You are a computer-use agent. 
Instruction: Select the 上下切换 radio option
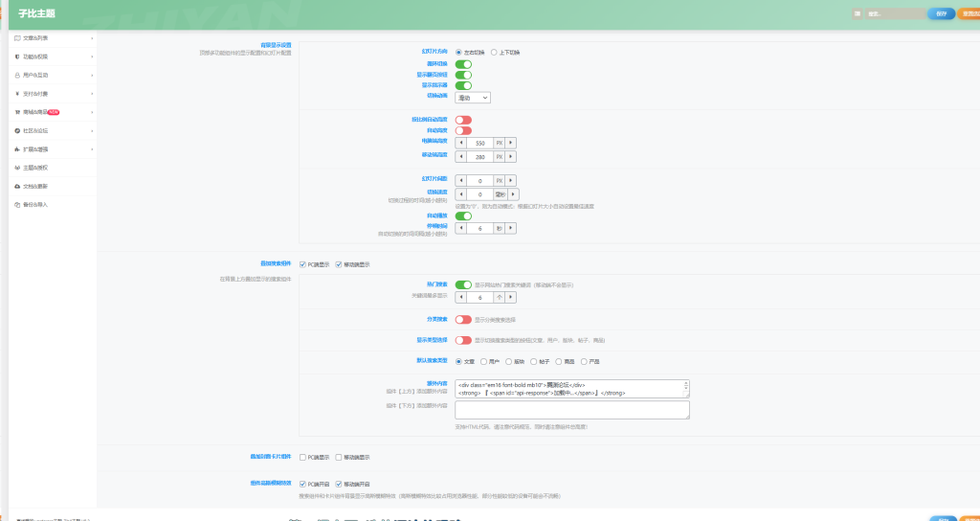495,52
